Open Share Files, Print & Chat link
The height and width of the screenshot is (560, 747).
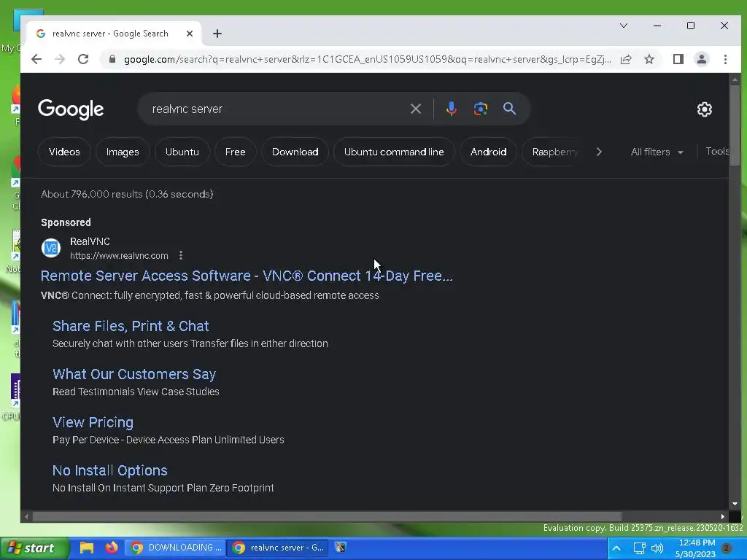click(131, 326)
